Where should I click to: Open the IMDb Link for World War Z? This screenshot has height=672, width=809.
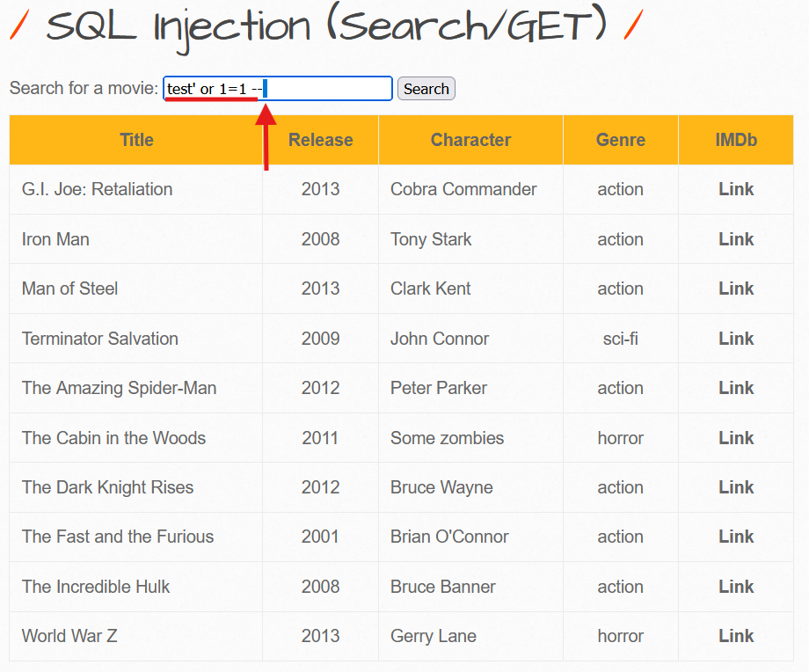tap(736, 635)
